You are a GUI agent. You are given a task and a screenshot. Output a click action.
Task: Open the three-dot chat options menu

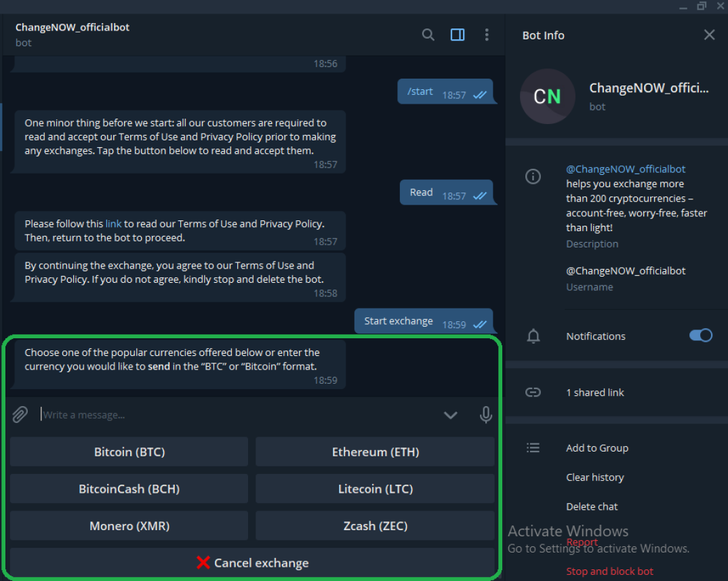pyautogui.click(x=487, y=35)
